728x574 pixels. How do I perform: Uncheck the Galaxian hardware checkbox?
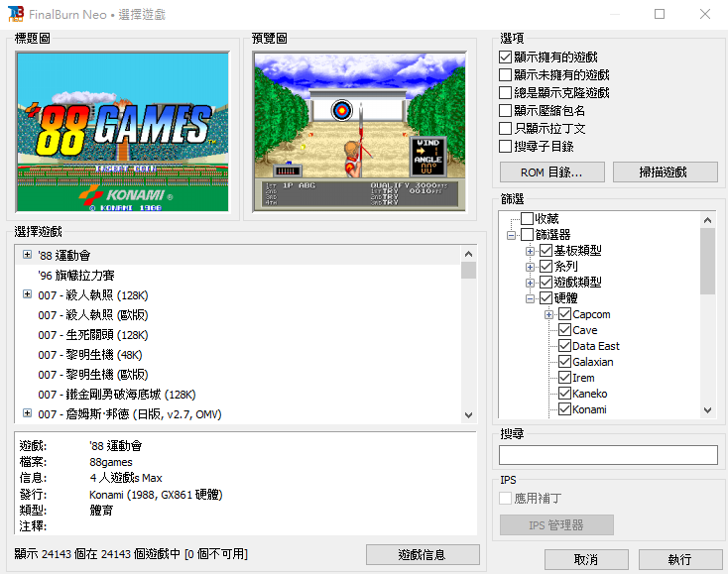coord(564,362)
